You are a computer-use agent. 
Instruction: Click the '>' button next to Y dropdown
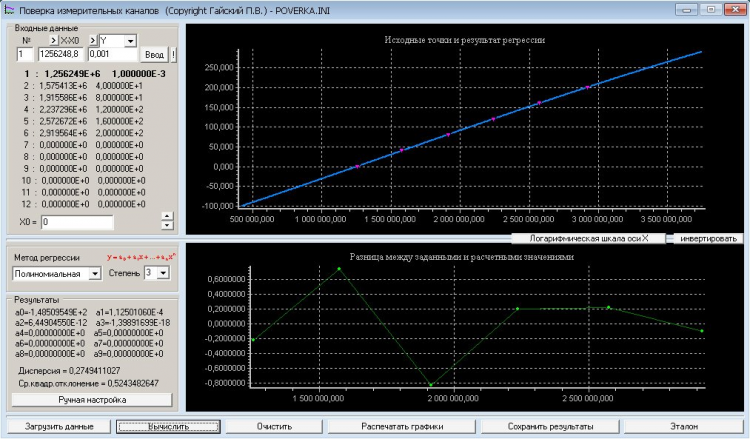coord(93,41)
